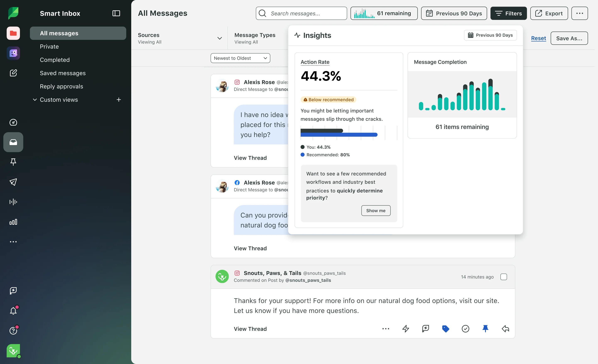Click the Export button
The height and width of the screenshot is (364, 598).
549,13
